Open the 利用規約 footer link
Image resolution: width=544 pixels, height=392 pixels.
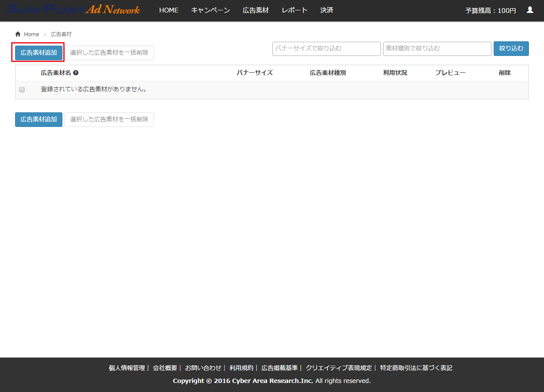(x=241, y=368)
